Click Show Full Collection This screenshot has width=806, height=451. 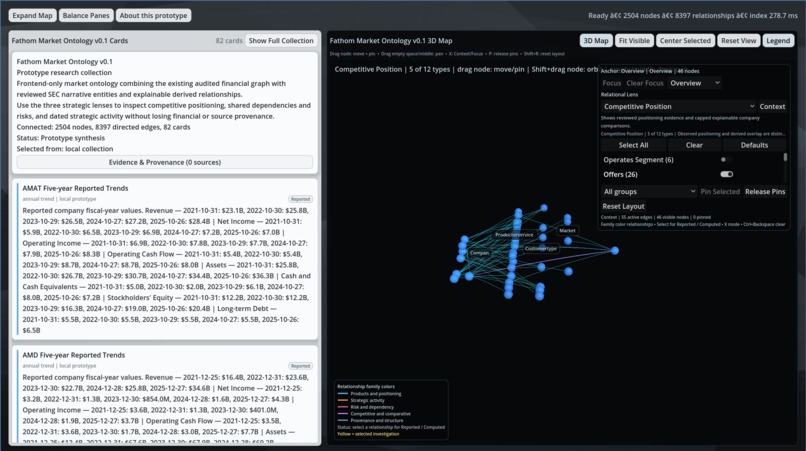tap(281, 41)
